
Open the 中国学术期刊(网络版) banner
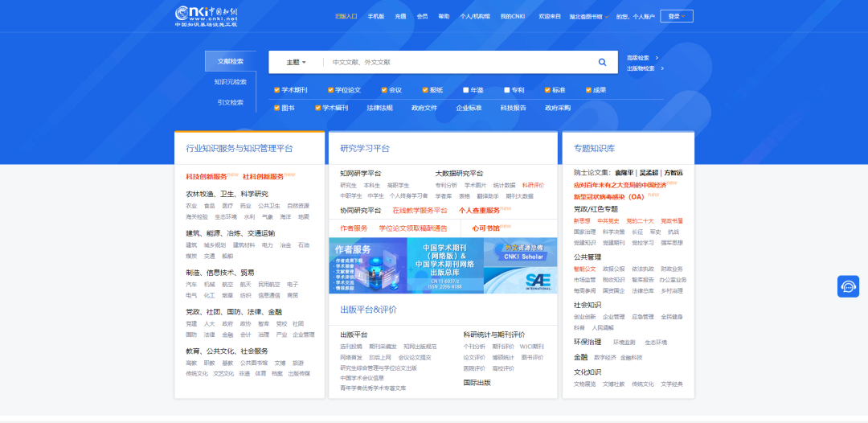445,265
